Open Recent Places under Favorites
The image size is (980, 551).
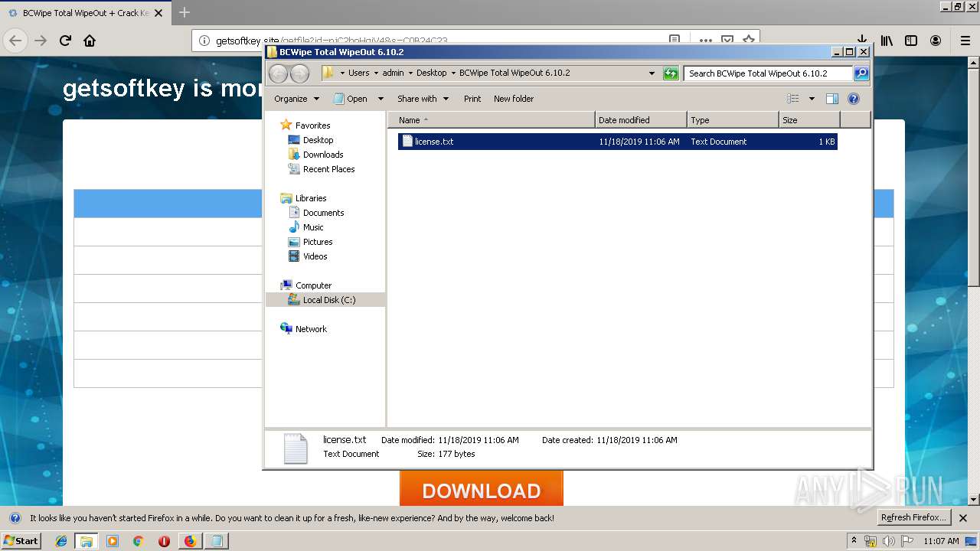328,169
